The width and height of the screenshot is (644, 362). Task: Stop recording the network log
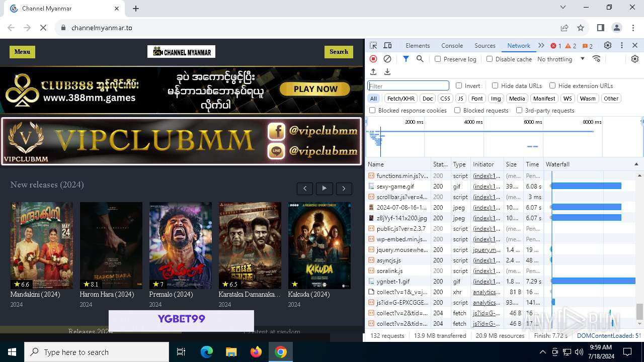click(x=373, y=59)
